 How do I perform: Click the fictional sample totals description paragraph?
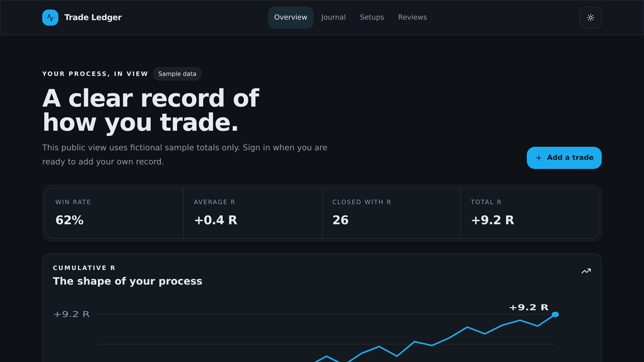pyautogui.click(x=185, y=154)
